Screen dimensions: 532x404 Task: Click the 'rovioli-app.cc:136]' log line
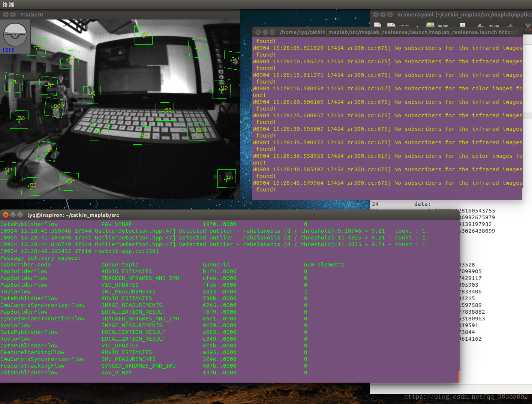[79, 251]
